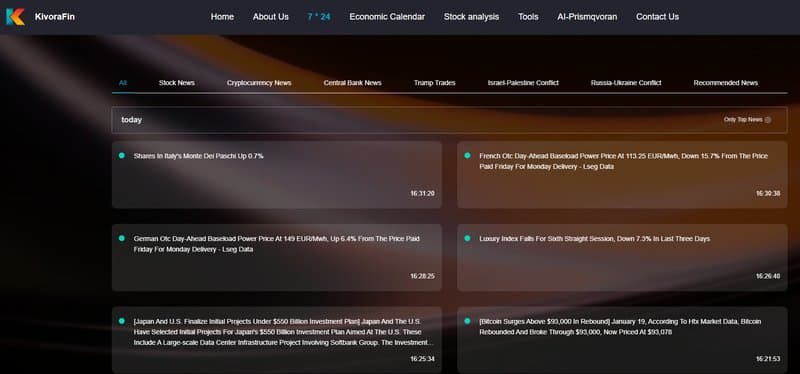
Task: Open Monte Dei Paschi shares news card
Action: point(277,174)
